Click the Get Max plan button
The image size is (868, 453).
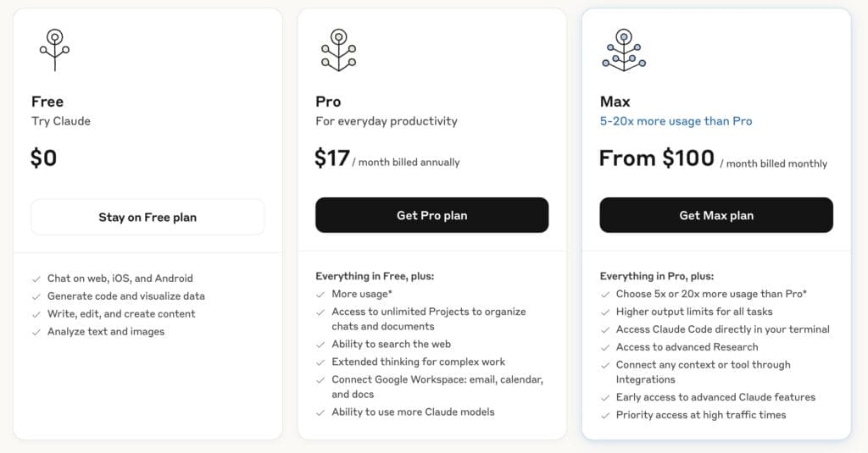point(716,215)
